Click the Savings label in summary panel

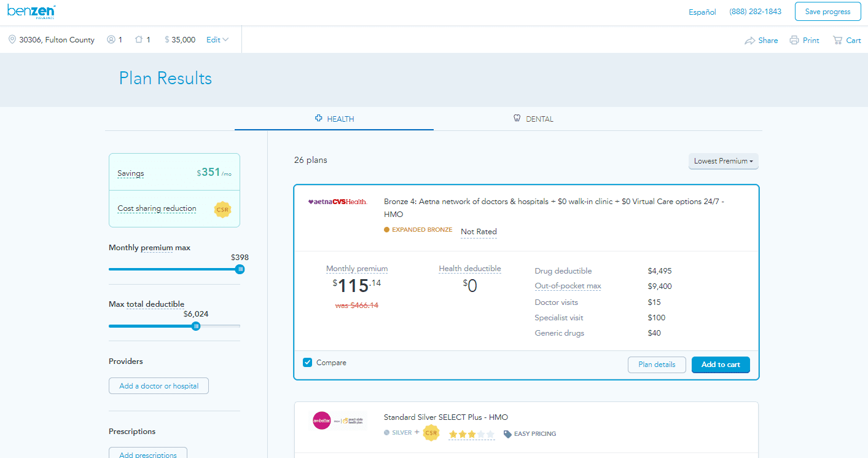[x=131, y=173]
